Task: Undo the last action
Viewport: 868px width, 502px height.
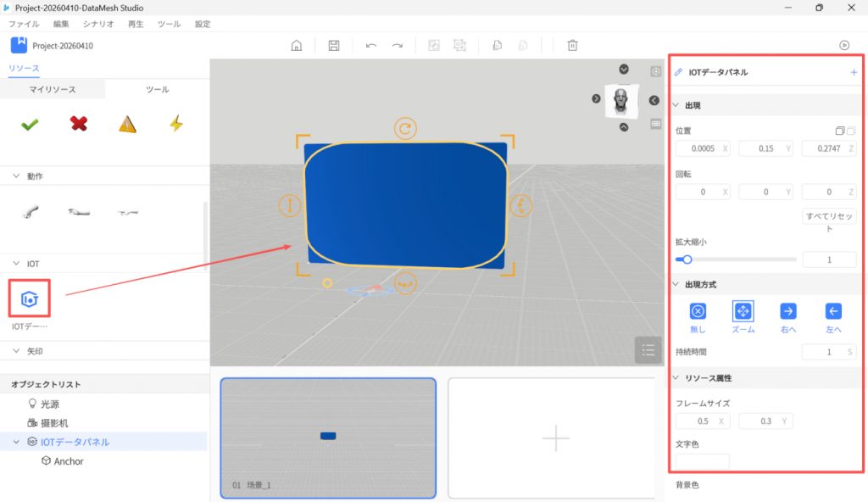Action: tap(370, 46)
